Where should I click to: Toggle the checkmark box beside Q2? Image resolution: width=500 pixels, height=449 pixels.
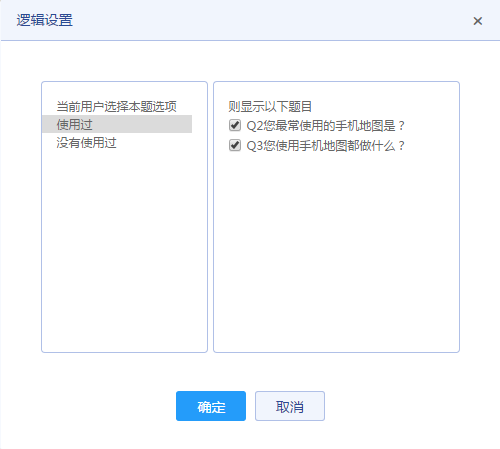235,125
